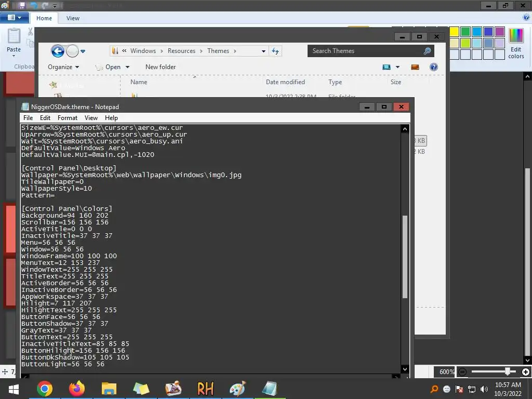The width and height of the screenshot is (532, 399).
Task: Click the magnifier icon in Search Themes box
Action: (427, 51)
